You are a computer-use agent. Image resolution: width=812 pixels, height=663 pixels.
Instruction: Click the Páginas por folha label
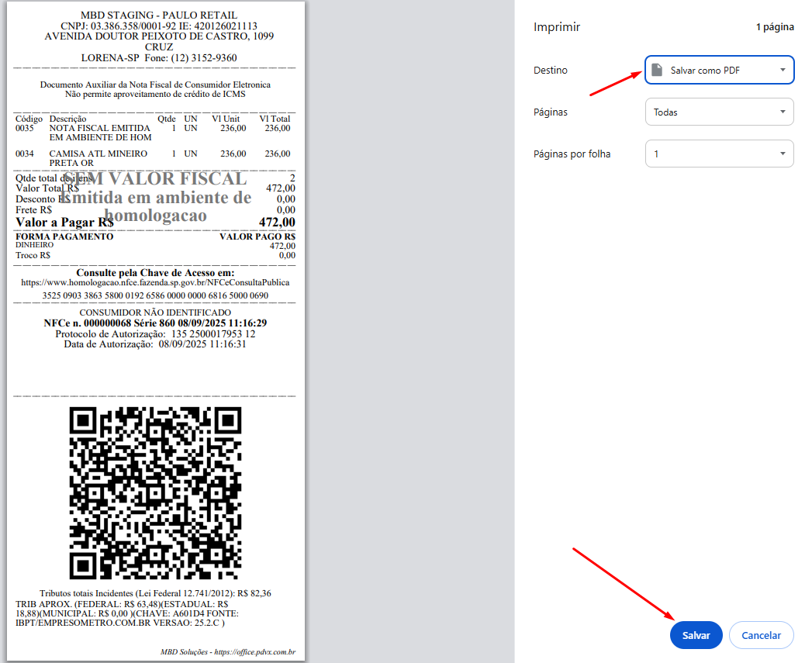pyautogui.click(x=572, y=154)
